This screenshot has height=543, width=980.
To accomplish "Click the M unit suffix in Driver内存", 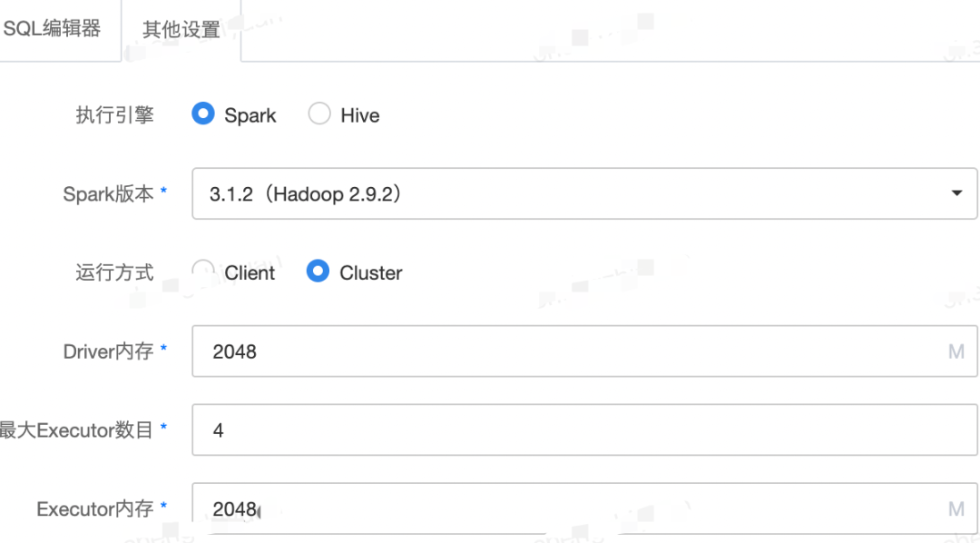I will [x=955, y=351].
